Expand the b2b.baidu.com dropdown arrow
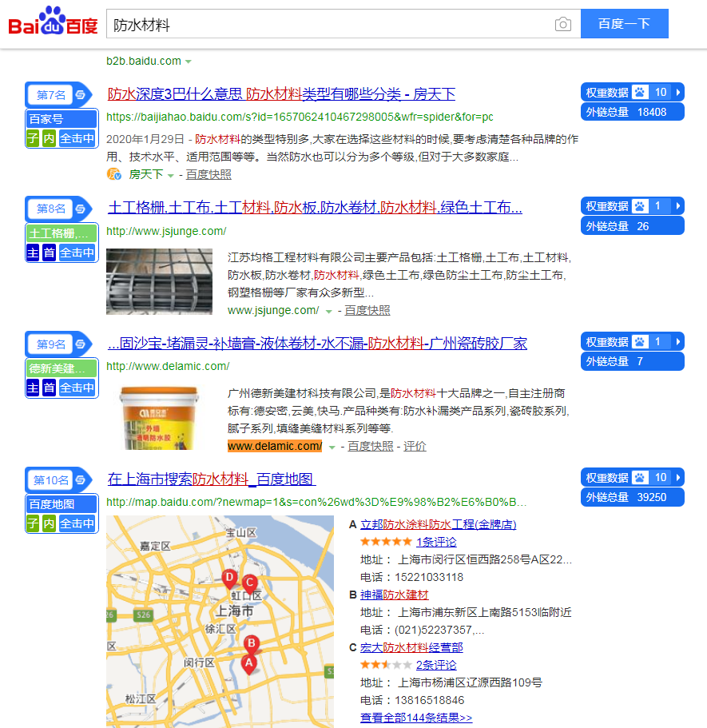The width and height of the screenshot is (707, 728). [x=188, y=62]
